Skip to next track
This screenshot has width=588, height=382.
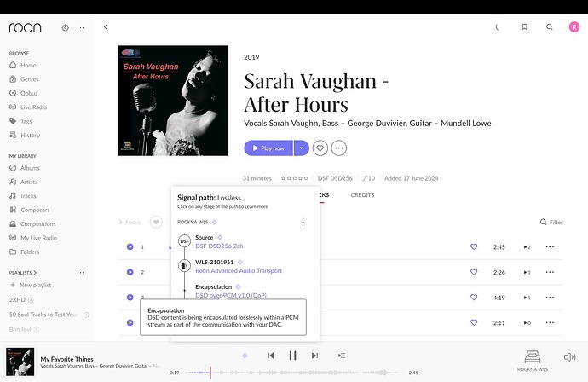pos(314,356)
